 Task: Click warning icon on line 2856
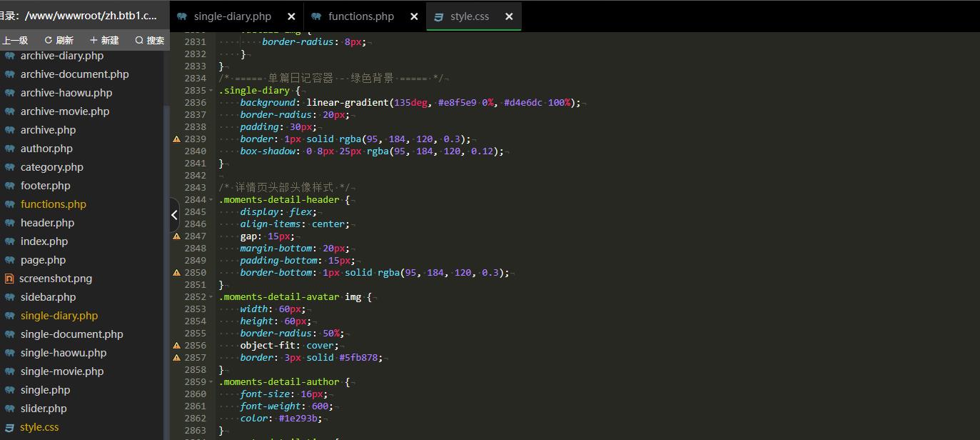(x=176, y=346)
